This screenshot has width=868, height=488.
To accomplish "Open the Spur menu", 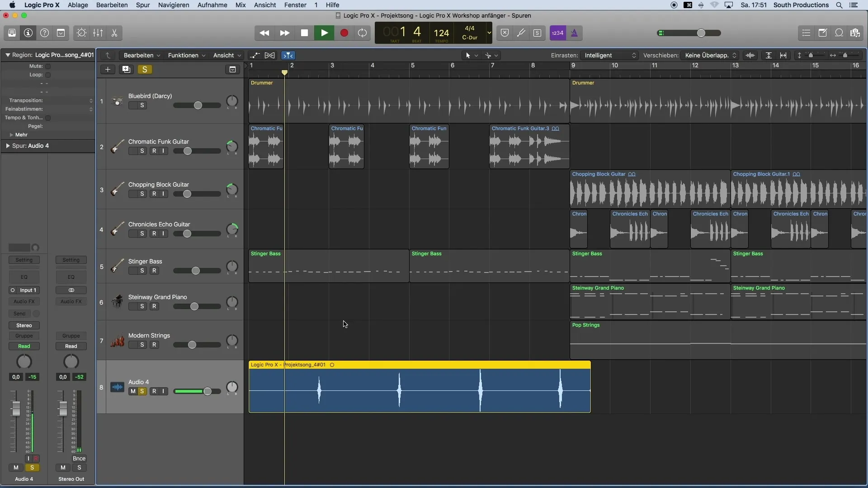I will click(143, 5).
